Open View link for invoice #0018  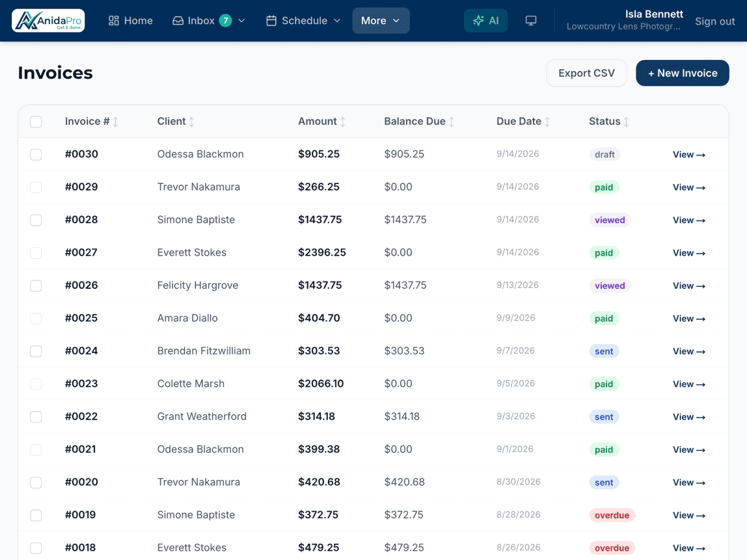(689, 548)
